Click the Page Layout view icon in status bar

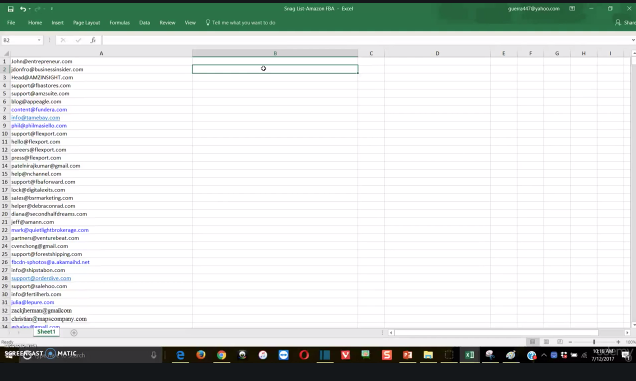pos(546,342)
